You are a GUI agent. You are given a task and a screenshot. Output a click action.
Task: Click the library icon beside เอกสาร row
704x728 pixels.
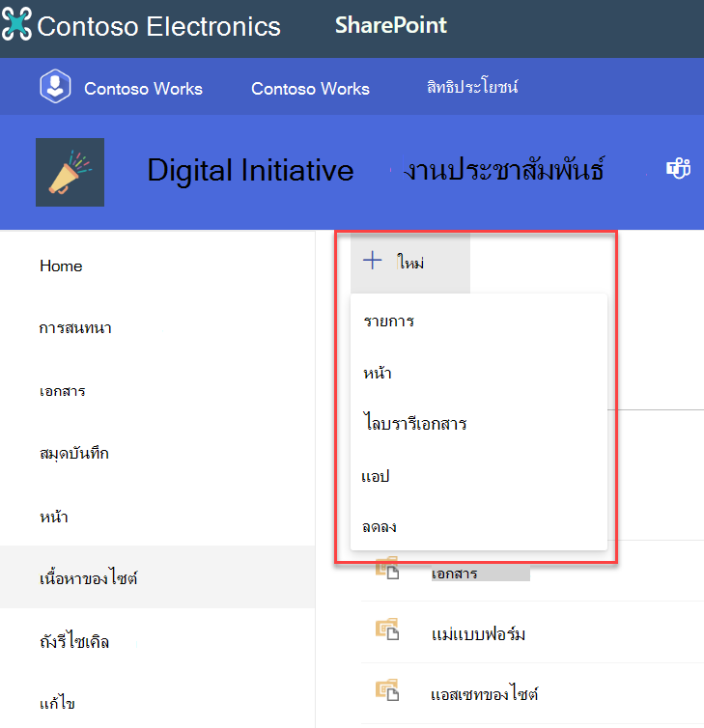[x=387, y=568]
